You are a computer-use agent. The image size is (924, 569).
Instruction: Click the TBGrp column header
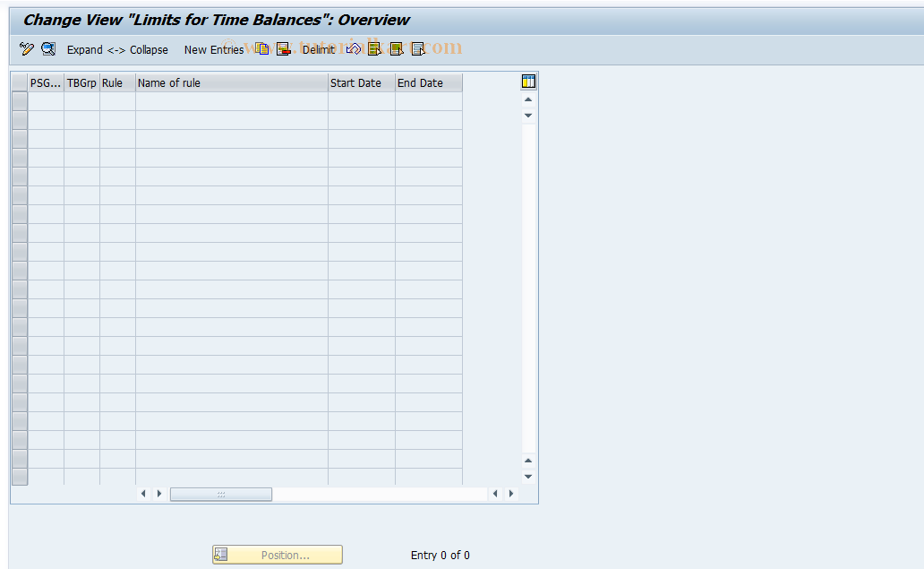(x=81, y=83)
